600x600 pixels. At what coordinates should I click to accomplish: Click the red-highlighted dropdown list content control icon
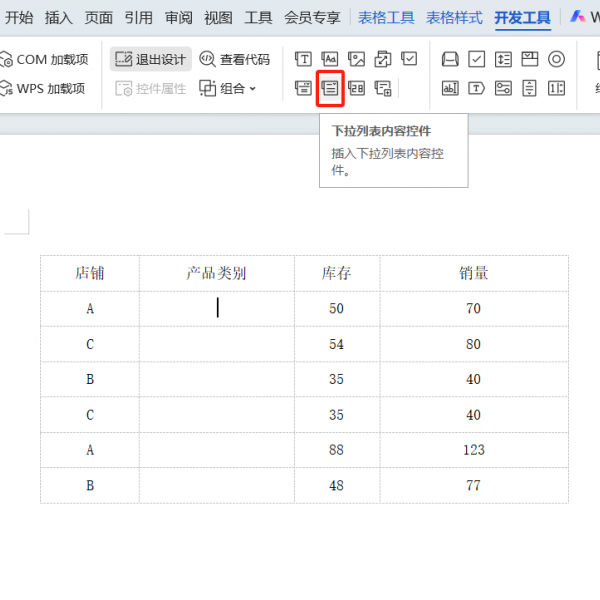point(330,88)
